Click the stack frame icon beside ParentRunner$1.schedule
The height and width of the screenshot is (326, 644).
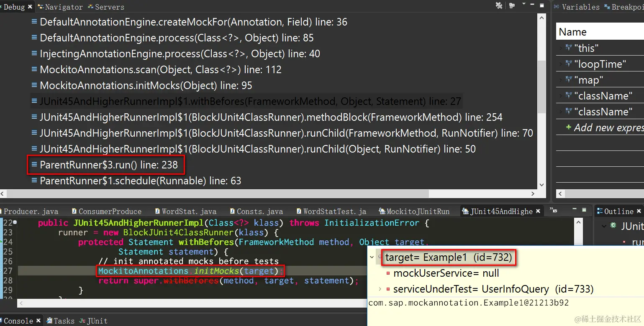tap(34, 181)
